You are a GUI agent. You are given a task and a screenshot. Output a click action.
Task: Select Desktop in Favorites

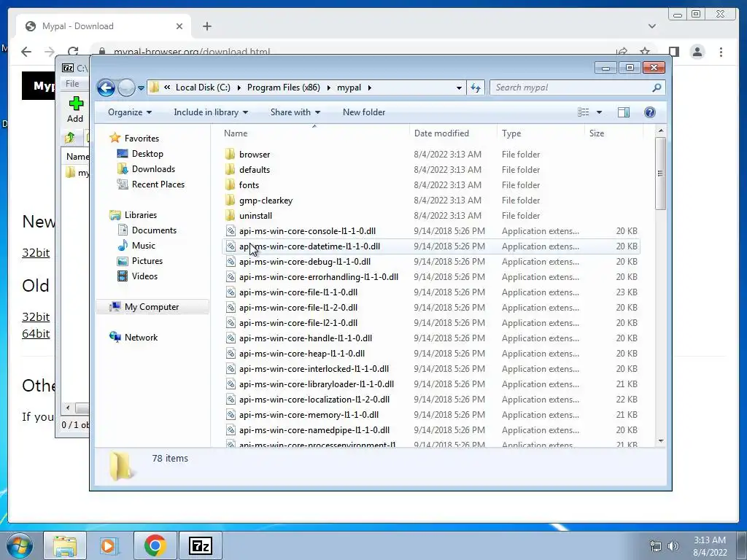point(147,154)
